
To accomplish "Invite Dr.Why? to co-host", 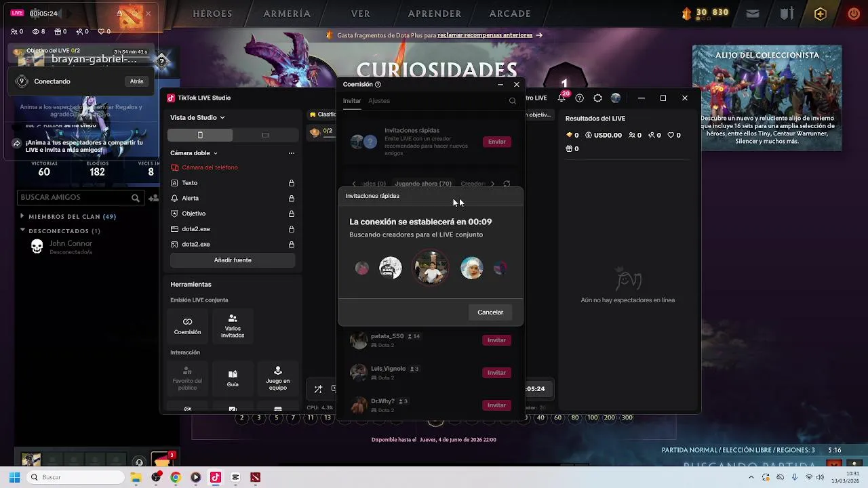I will tap(496, 405).
